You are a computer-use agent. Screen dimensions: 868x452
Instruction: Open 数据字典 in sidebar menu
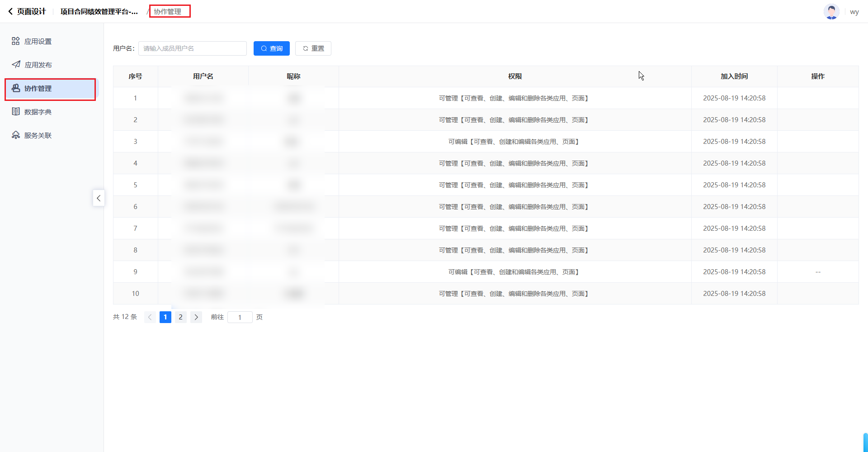click(38, 112)
